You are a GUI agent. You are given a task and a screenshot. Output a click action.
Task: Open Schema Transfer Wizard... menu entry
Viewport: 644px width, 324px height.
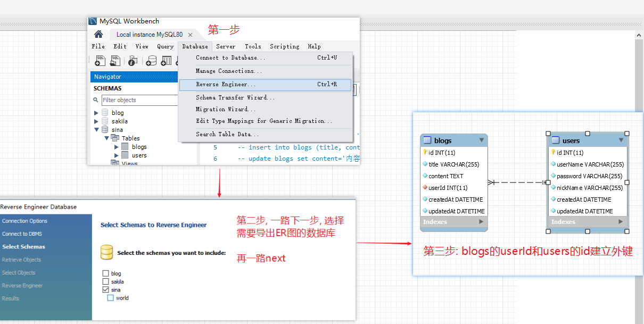265,97
